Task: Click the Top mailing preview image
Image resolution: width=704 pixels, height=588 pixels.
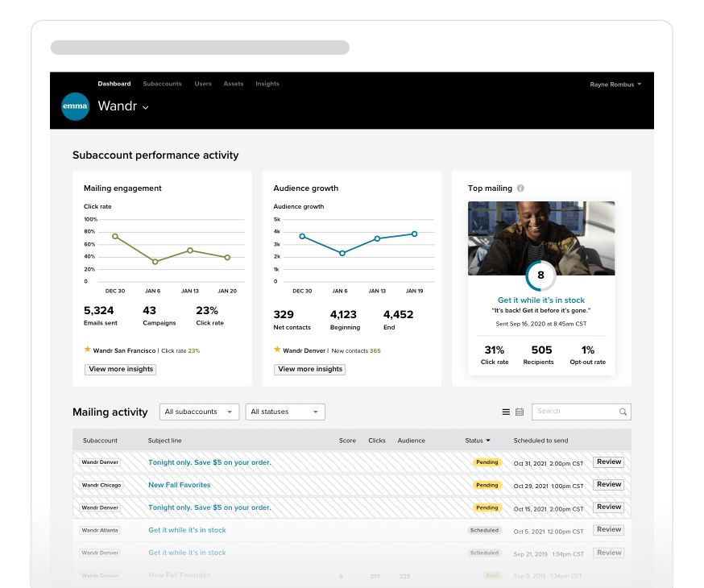Action: (540, 238)
